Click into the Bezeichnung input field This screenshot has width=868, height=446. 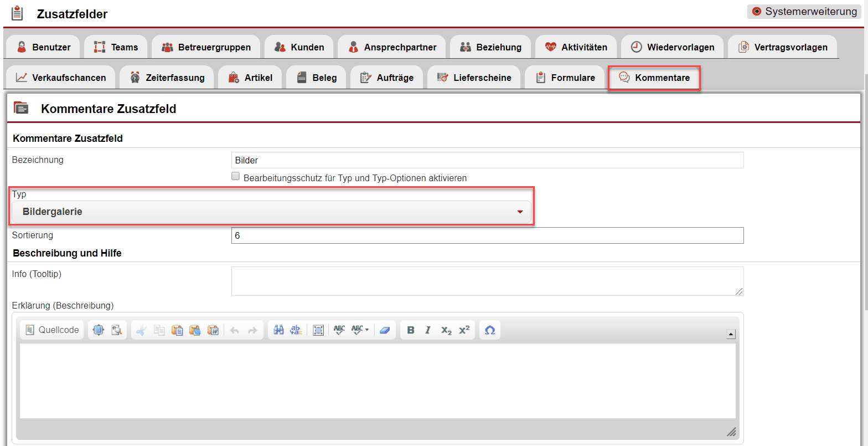pyautogui.click(x=487, y=161)
